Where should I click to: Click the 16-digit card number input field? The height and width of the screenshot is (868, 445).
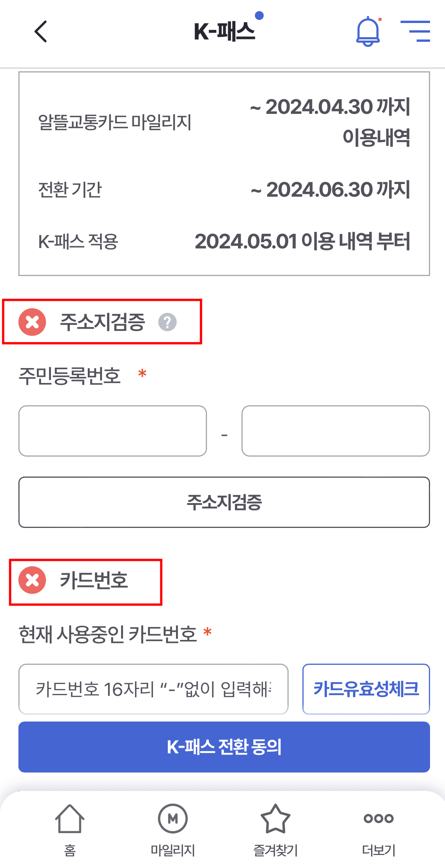[x=153, y=688]
